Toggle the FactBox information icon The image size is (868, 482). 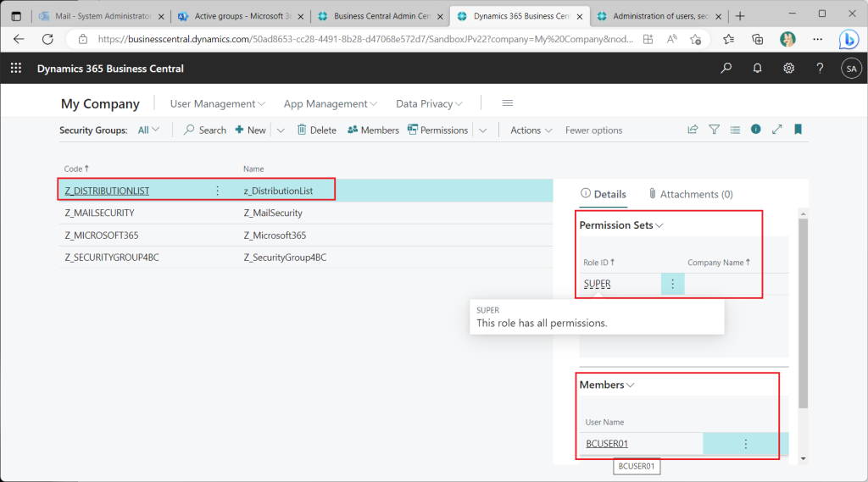coord(755,130)
